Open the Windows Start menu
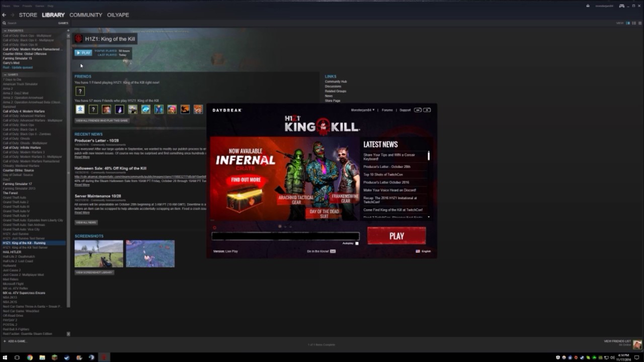The height and width of the screenshot is (362, 644). click(x=5, y=357)
